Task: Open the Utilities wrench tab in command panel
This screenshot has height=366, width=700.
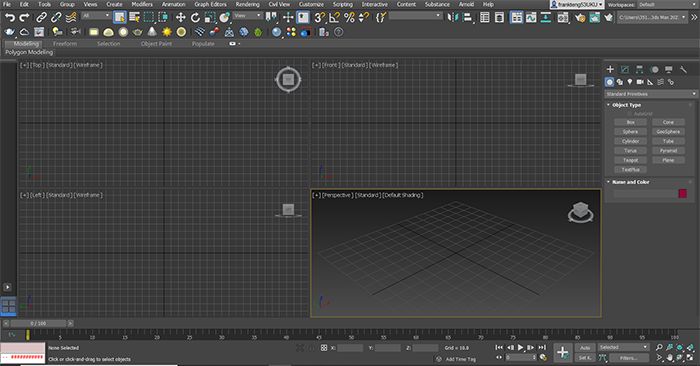Action: click(683, 69)
